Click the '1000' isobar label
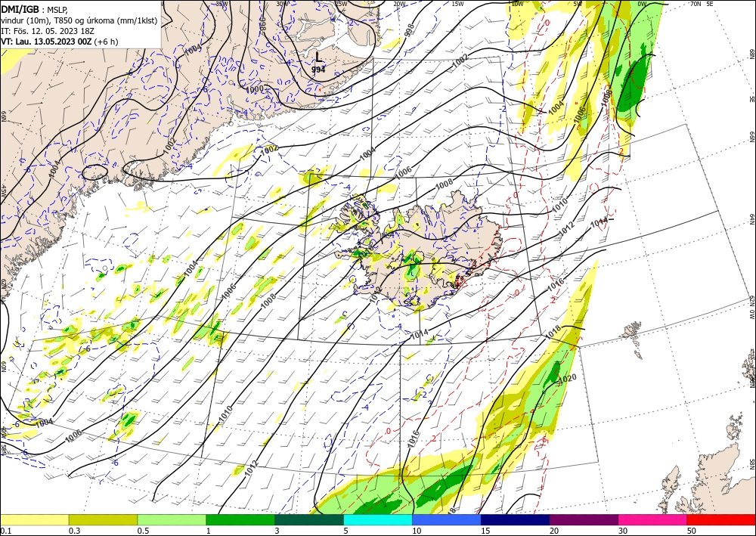 [x=255, y=88]
